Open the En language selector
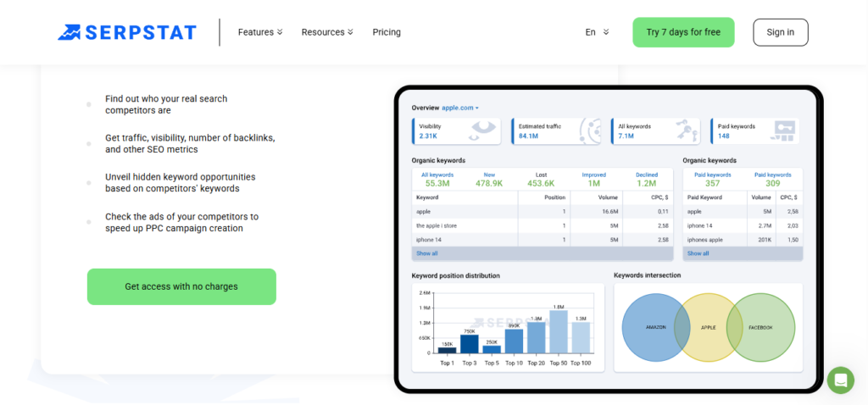Viewport: 868px width, 405px height. 597,32
